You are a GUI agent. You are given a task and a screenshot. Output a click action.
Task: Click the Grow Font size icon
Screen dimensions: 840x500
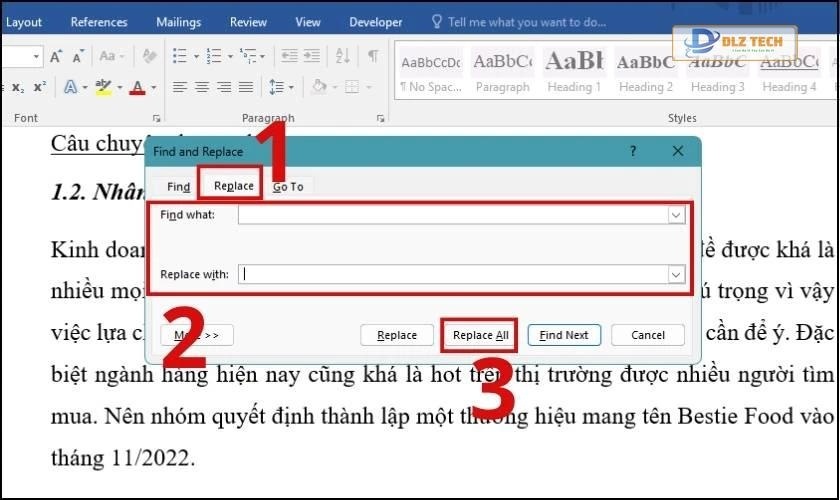pyautogui.click(x=56, y=56)
